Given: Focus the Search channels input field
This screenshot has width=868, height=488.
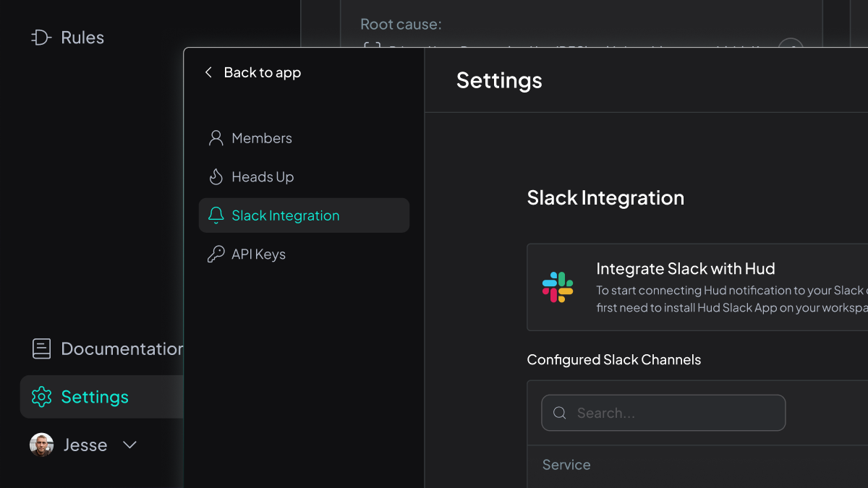Looking at the screenshot, I should point(663,413).
